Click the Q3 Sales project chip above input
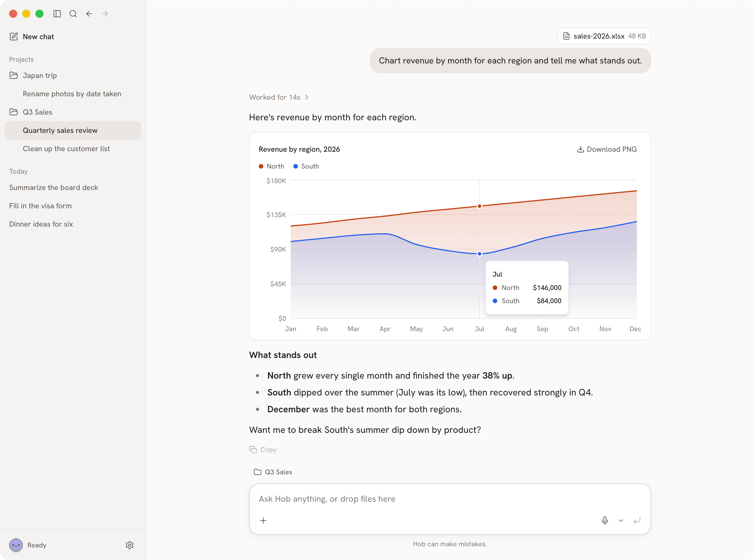 (x=273, y=472)
